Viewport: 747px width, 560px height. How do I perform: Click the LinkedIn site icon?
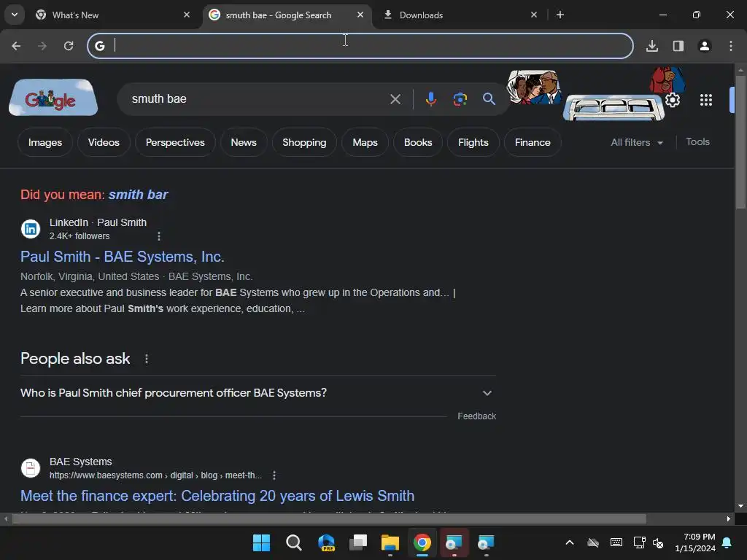click(x=31, y=229)
